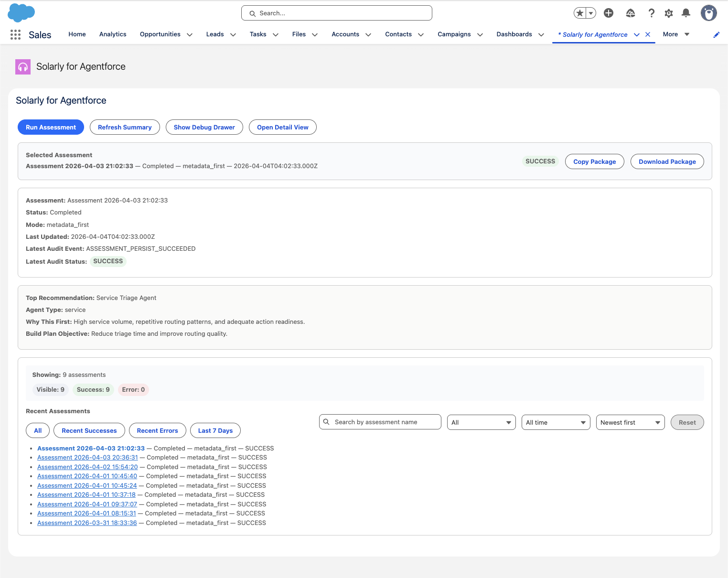Select the Last 7 Days filter pill
728x578 pixels.
point(215,430)
